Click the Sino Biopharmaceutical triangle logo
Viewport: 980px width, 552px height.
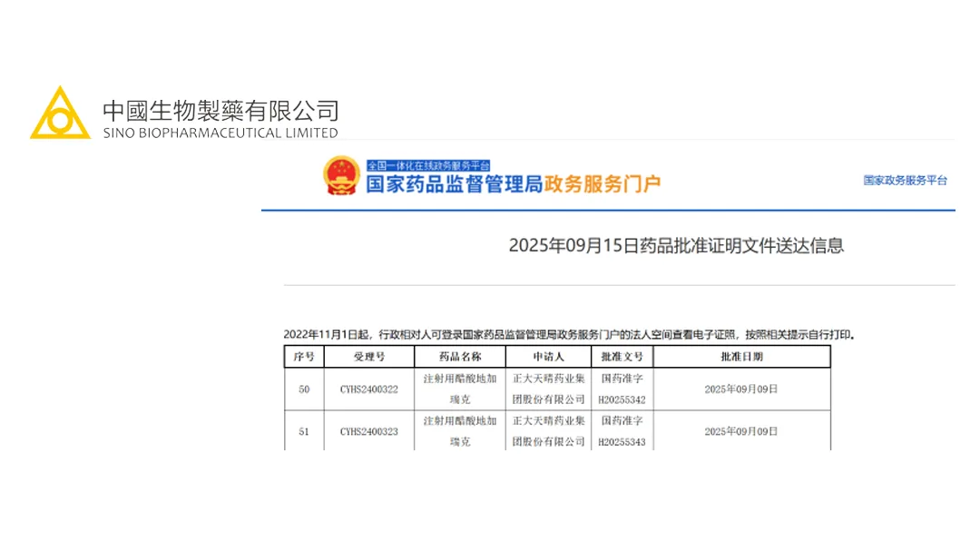[x=60, y=113]
